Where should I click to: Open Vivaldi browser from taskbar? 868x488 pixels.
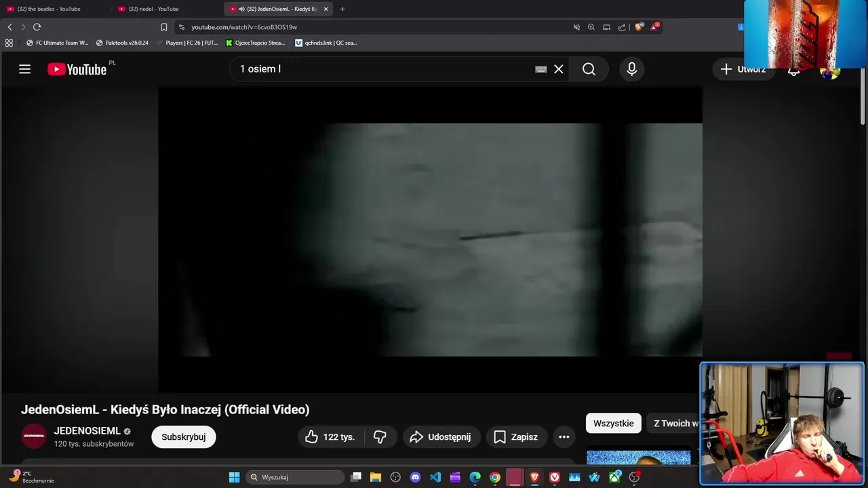[x=555, y=477]
